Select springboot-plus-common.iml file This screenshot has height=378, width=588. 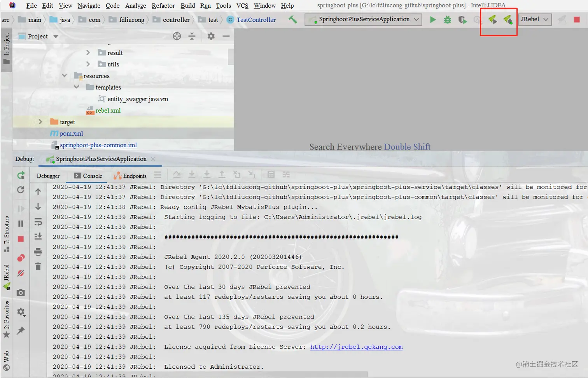coord(98,145)
